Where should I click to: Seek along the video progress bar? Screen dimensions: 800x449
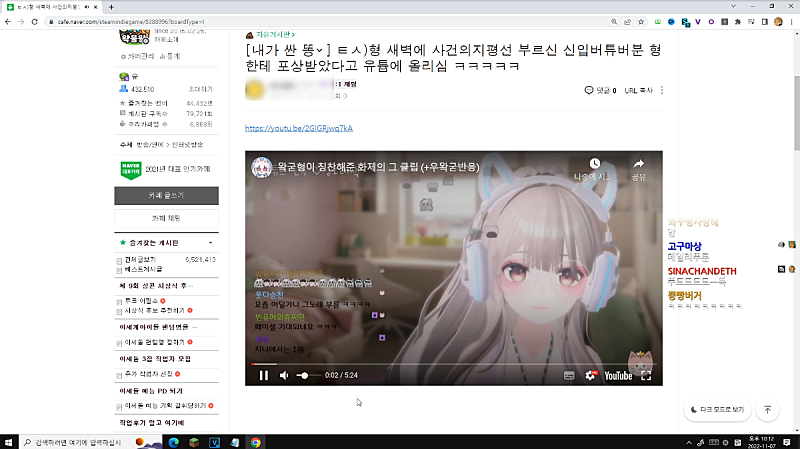point(454,364)
